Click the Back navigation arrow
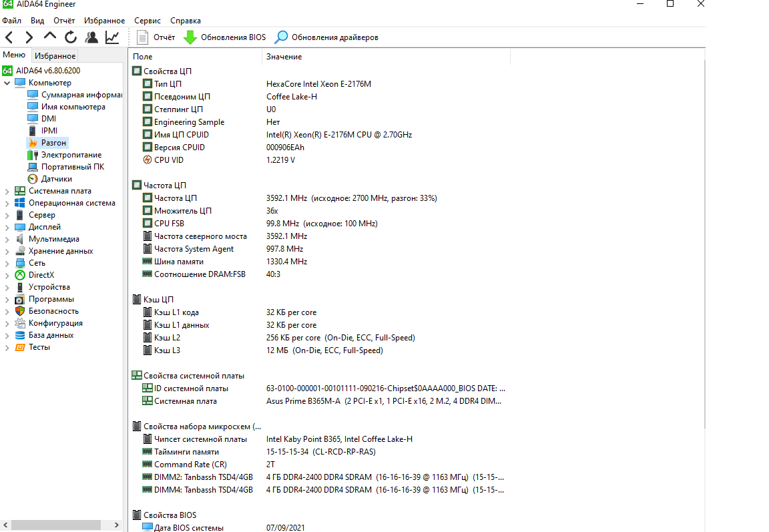The width and height of the screenshot is (769, 532). click(x=9, y=37)
